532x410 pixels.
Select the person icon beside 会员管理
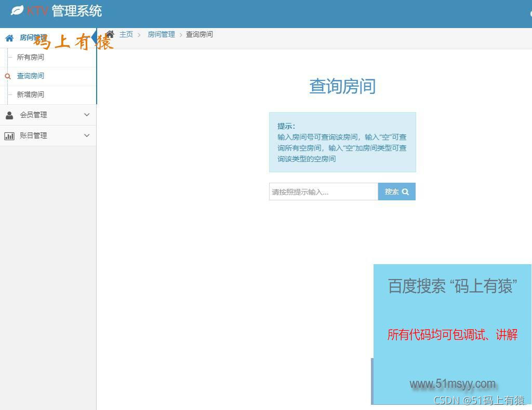coord(9,115)
